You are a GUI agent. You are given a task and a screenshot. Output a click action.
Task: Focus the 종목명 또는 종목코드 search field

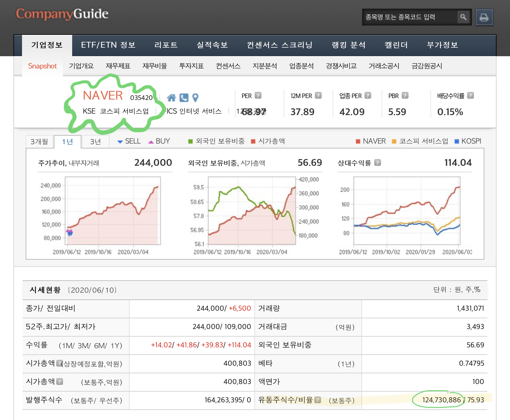click(x=410, y=17)
